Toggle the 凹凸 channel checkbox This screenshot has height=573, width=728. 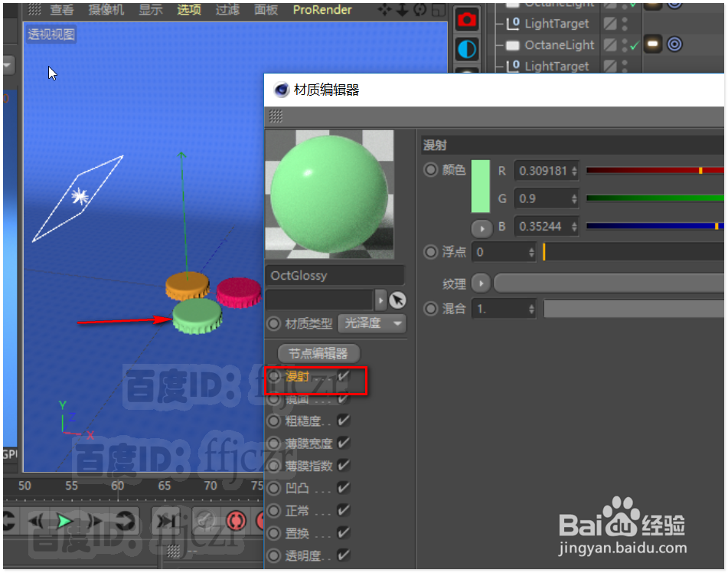click(343, 487)
